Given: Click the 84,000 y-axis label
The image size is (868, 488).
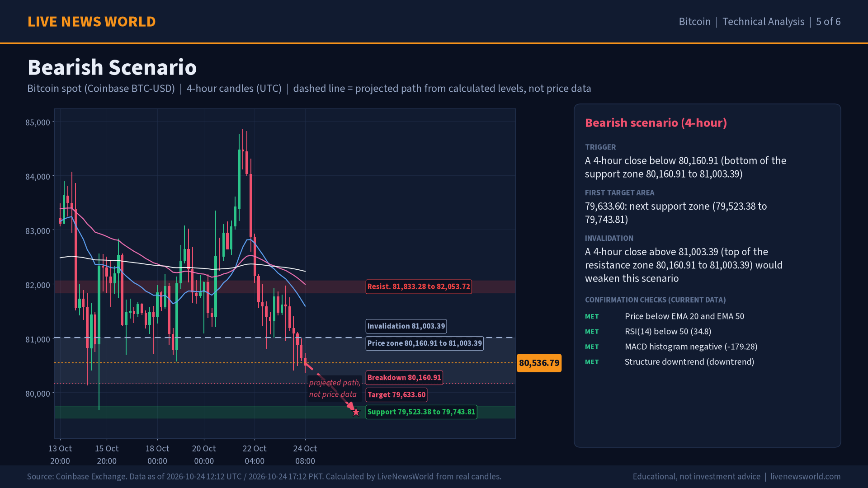Looking at the screenshot, I should (38, 177).
